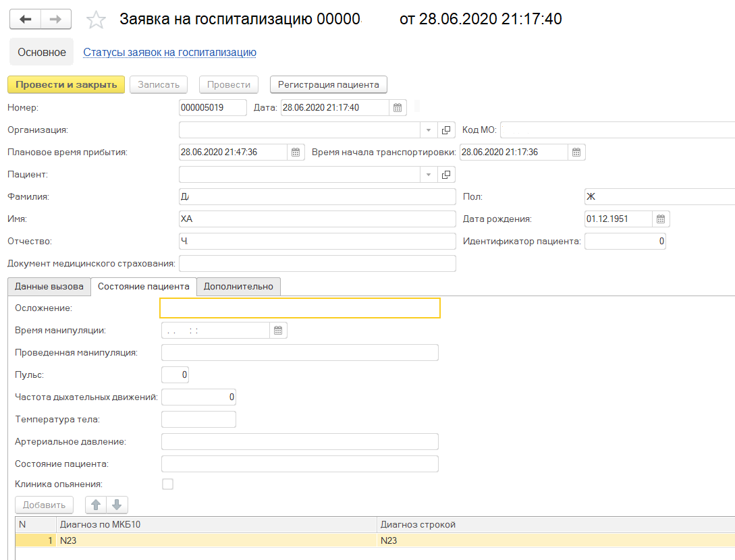
Task: Move diagnosis row down with arrow
Action: click(116, 505)
